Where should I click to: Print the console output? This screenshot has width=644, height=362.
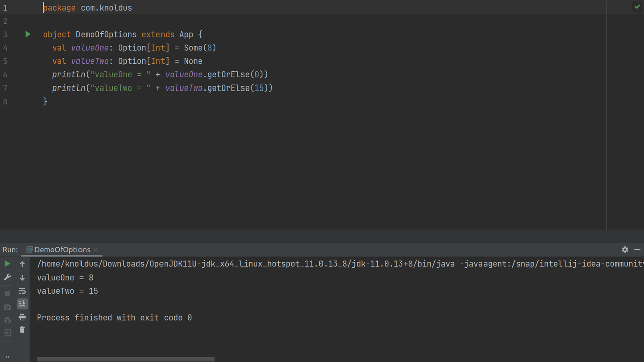(x=22, y=317)
